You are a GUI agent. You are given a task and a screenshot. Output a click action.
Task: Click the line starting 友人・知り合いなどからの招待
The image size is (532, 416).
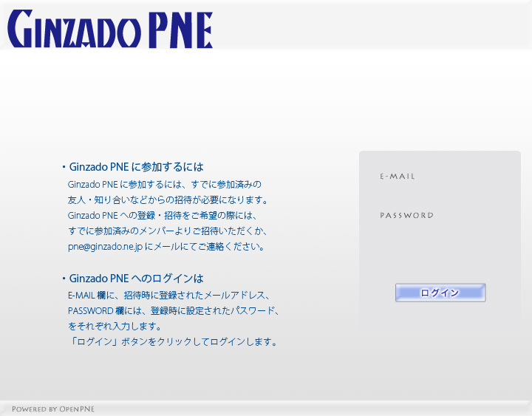coord(167,200)
